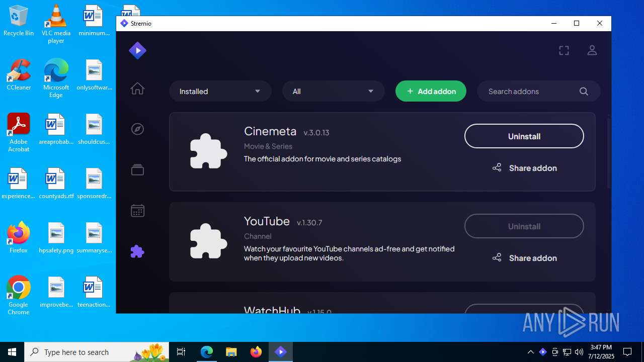
Task: Select Firefox desktop shortcut
Action: tap(19, 237)
